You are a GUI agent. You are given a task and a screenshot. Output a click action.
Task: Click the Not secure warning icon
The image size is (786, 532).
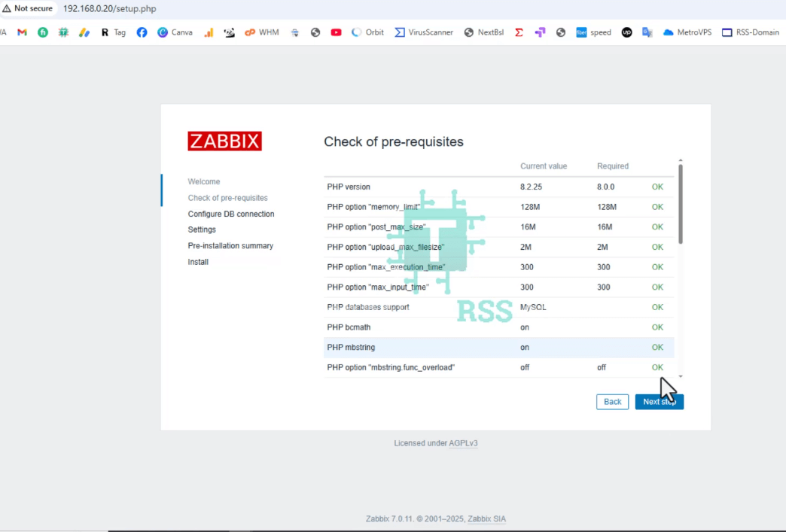(x=7, y=8)
